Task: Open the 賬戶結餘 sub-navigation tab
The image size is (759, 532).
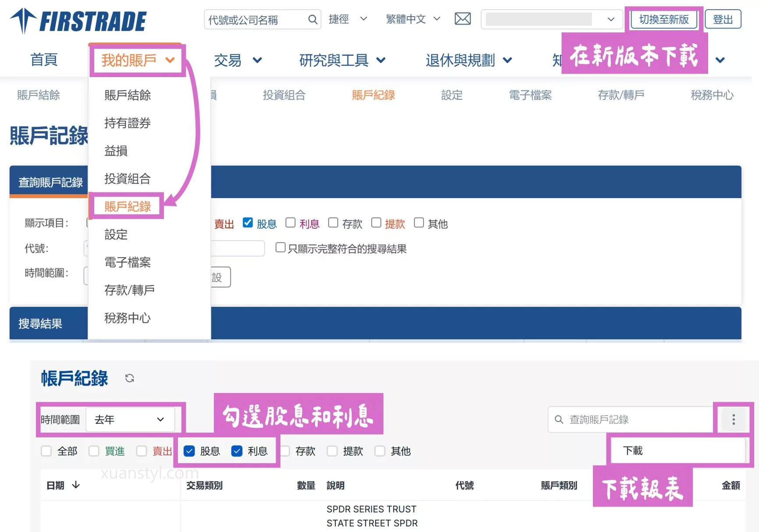Action: (39, 95)
